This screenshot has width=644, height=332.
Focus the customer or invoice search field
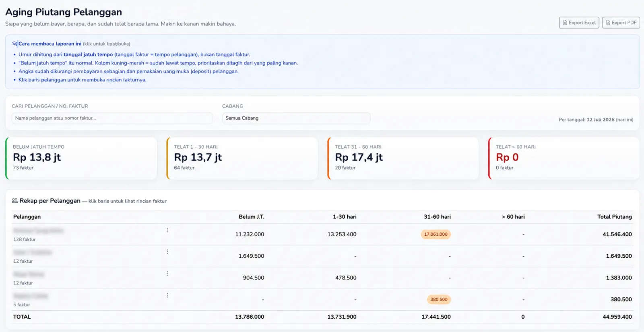pos(112,118)
